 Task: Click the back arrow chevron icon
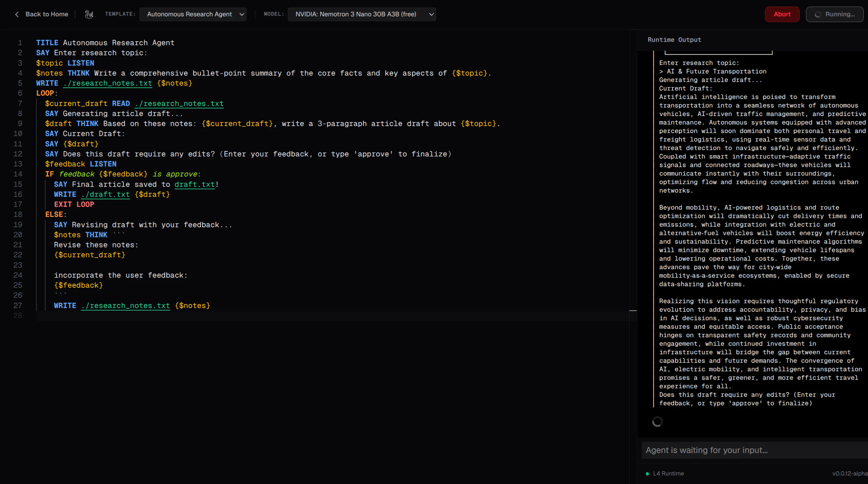(x=17, y=14)
